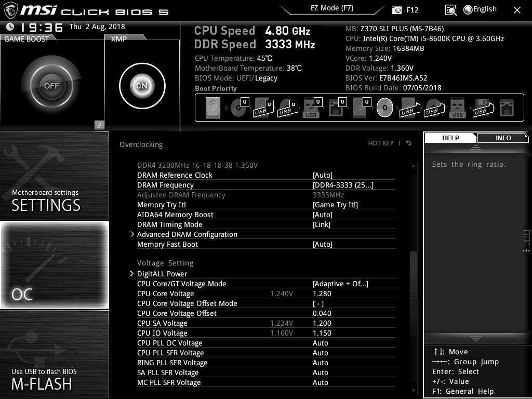Close the BIOS with the X button
The image size is (532, 399).
pyautogui.click(x=517, y=10)
